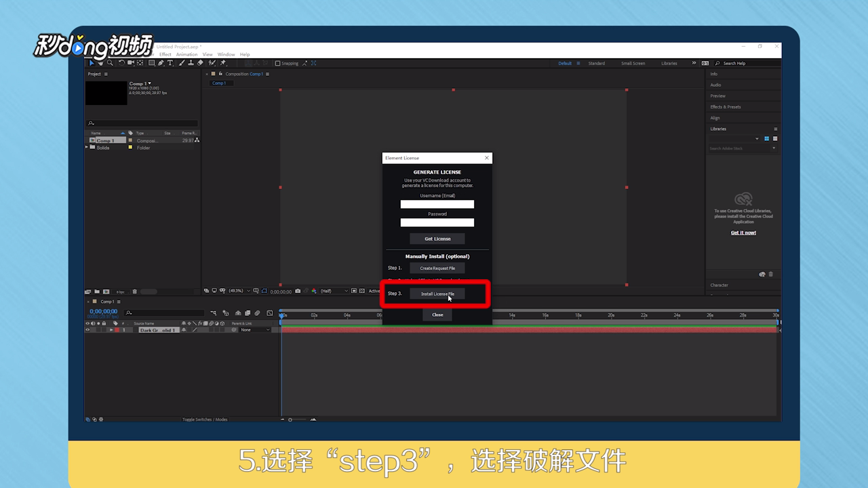The image size is (868, 488).
Task: Select the Rotation tool
Action: 121,63
